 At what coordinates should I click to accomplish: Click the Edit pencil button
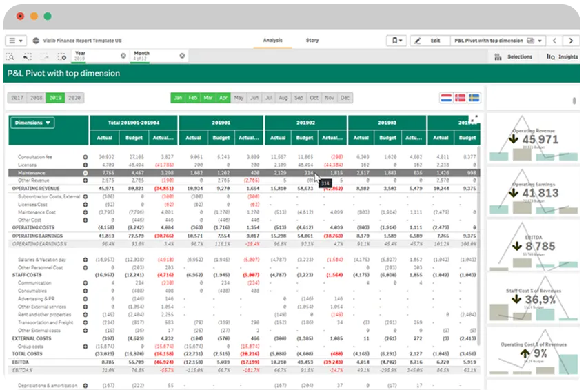(430, 41)
